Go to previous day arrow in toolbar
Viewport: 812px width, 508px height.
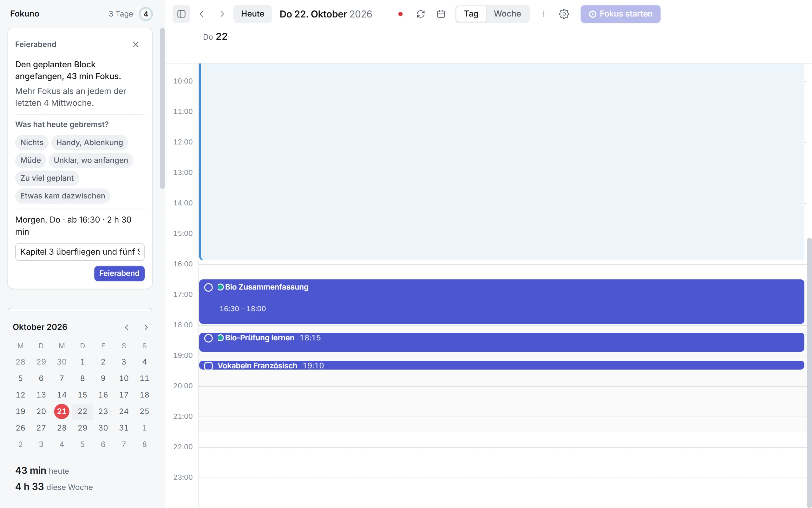point(202,14)
